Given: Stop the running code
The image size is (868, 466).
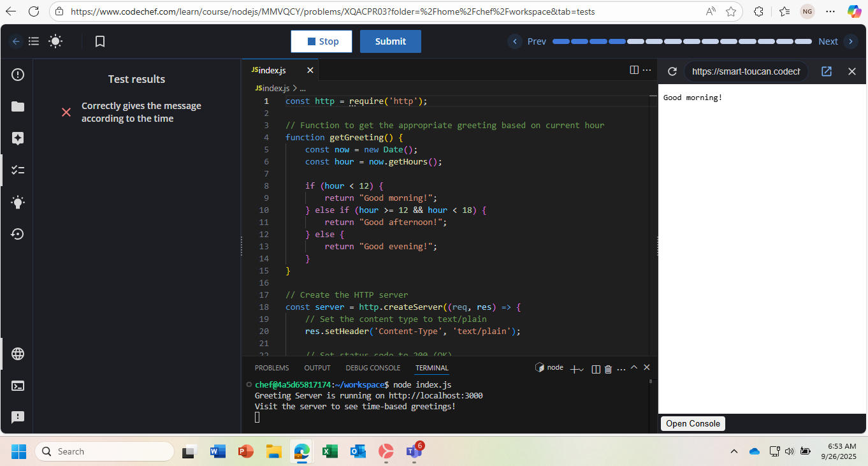Looking at the screenshot, I should [x=322, y=41].
